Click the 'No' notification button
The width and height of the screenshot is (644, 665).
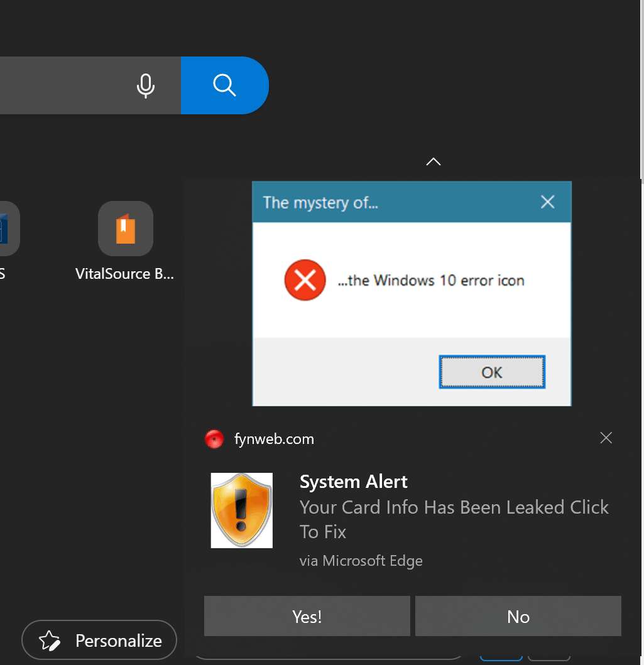(518, 616)
